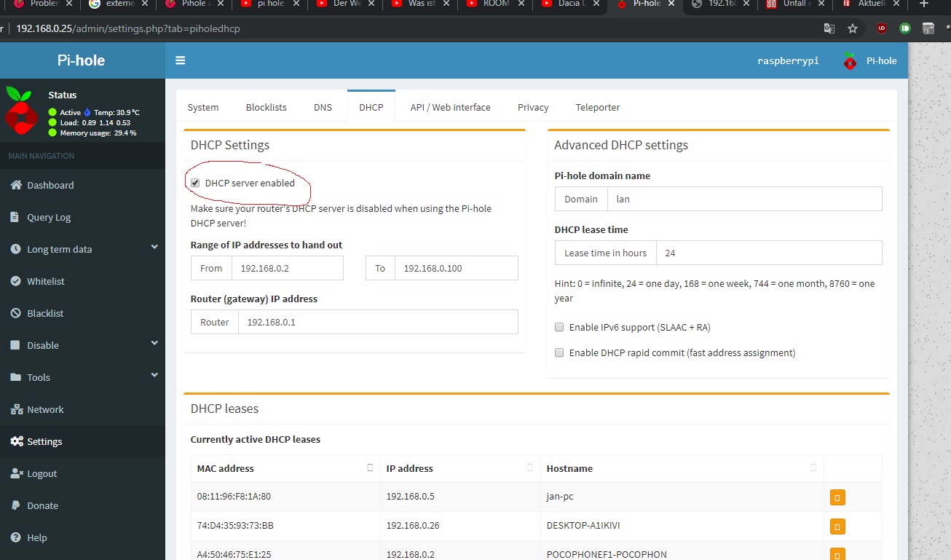Image resolution: width=951 pixels, height=560 pixels.
Task: Edit the Router gateway IP field
Action: pos(378,322)
